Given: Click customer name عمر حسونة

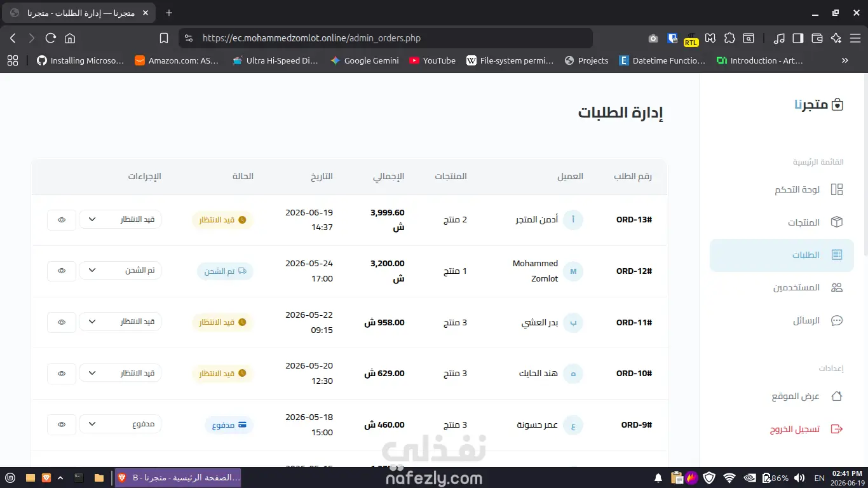Looking at the screenshot, I should (538, 425).
